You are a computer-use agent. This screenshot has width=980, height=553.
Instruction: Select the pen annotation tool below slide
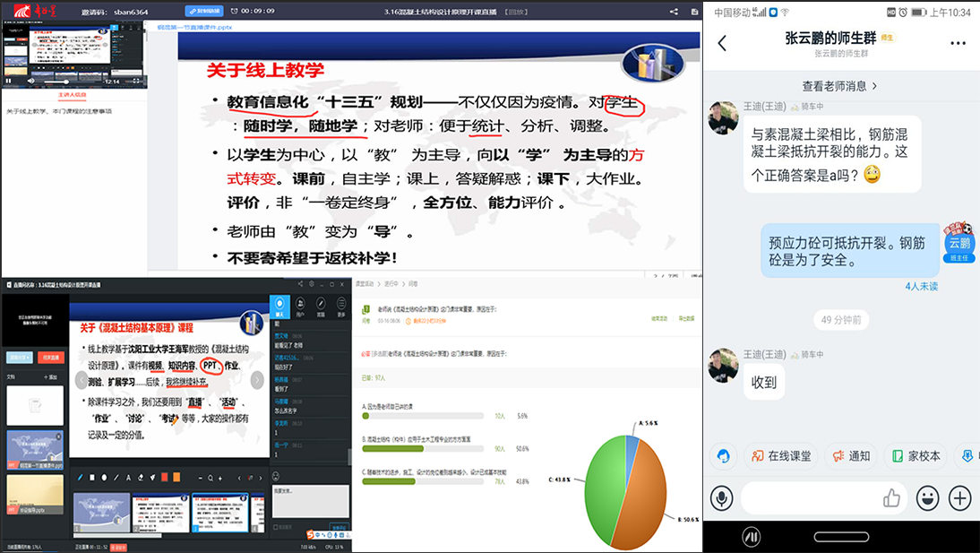[79, 477]
